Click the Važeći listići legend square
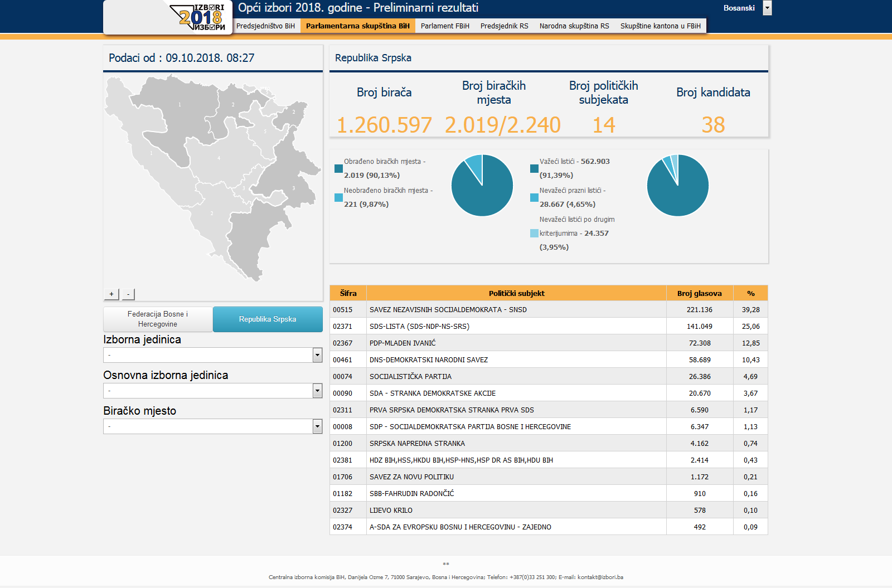The height and width of the screenshot is (588, 892). click(x=534, y=168)
